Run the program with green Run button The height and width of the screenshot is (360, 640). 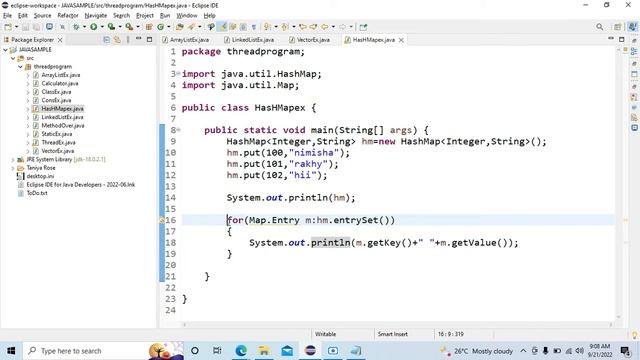point(93,27)
